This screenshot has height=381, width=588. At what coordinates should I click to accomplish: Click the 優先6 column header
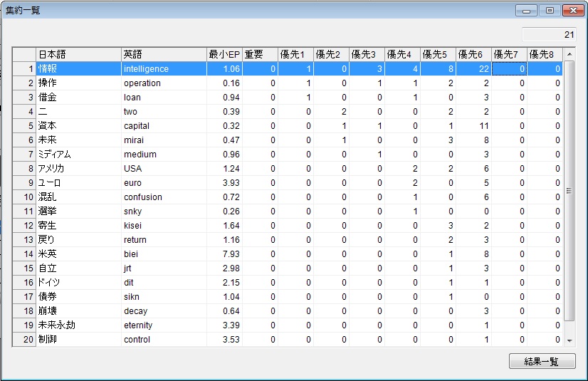(x=473, y=54)
